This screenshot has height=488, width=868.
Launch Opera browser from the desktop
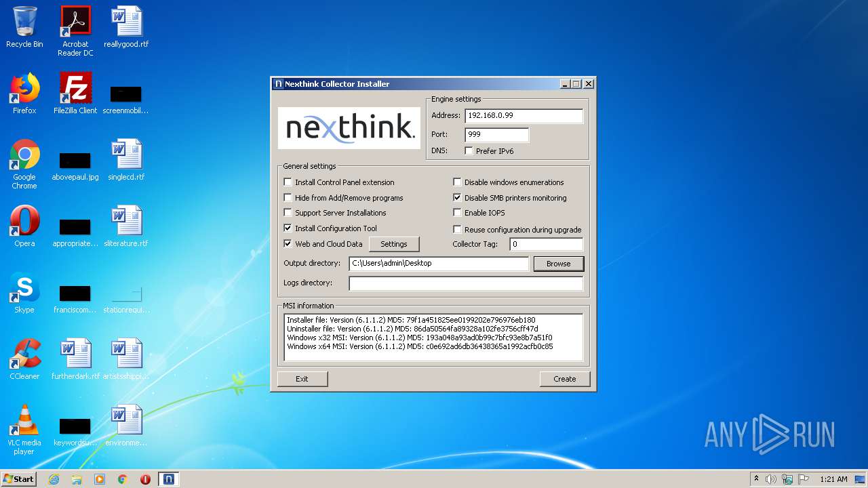(24, 226)
